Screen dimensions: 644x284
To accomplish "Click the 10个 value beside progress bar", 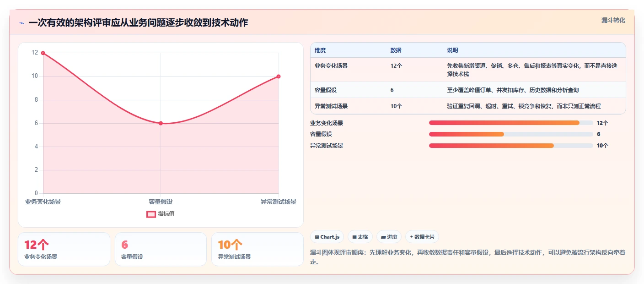I will click(603, 146).
